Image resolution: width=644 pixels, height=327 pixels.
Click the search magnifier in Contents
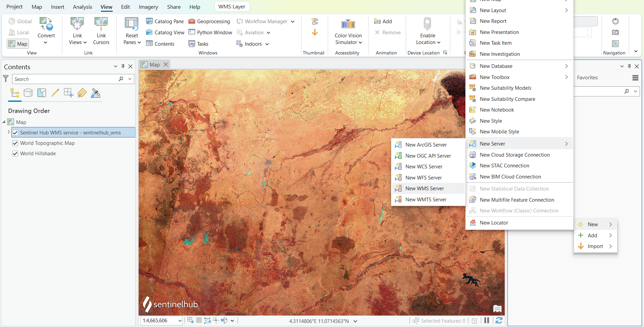coord(121,79)
